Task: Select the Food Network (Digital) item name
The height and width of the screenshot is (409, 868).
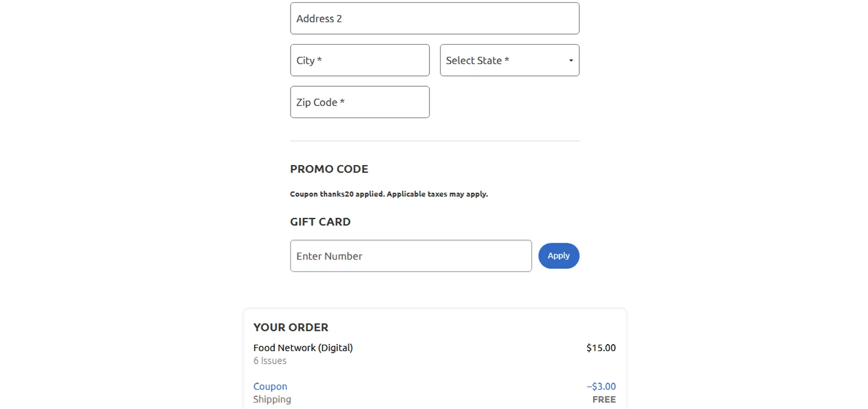Action: pos(303,348)
